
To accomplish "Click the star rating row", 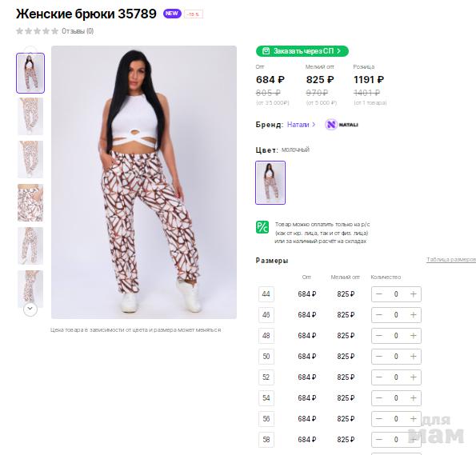I will click(37, 31).
